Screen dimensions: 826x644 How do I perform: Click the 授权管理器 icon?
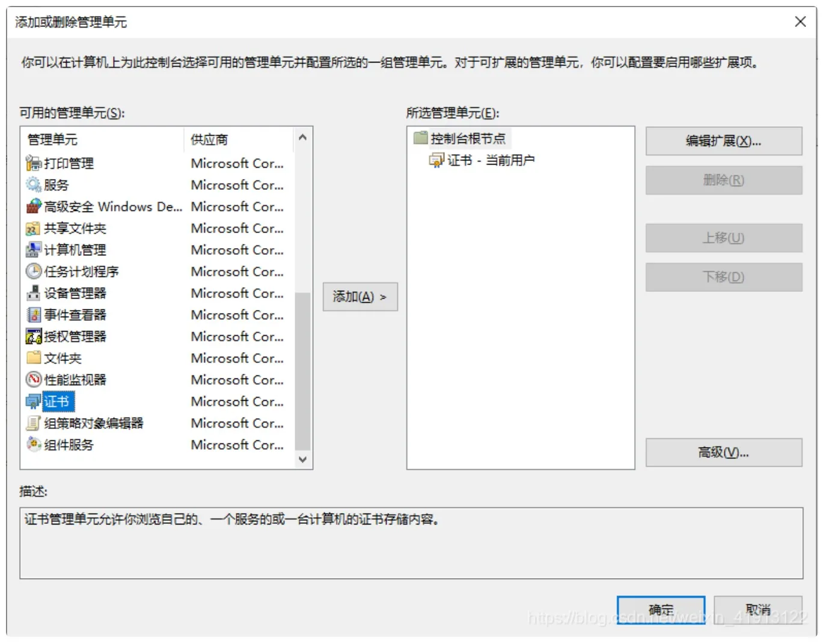(34, 336)
